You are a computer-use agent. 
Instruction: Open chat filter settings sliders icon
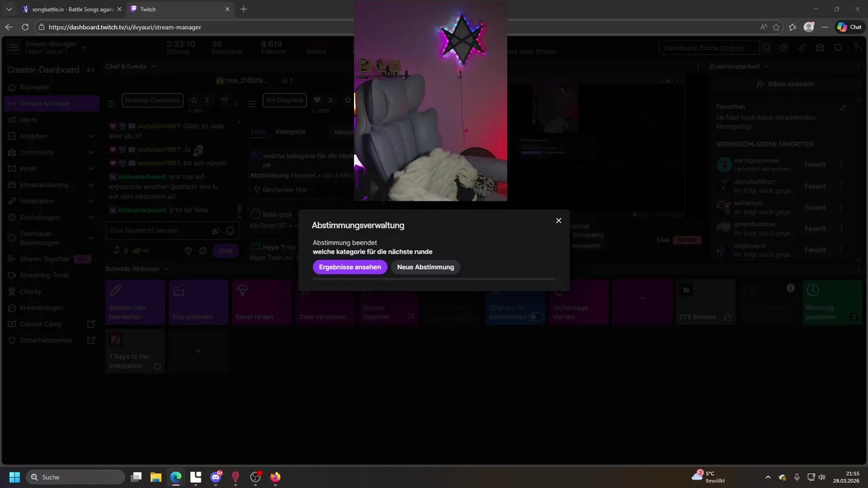click(x=111, y=104)
